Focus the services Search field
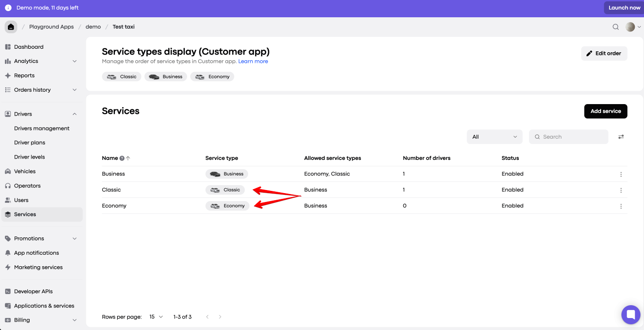 coord(569,137)
